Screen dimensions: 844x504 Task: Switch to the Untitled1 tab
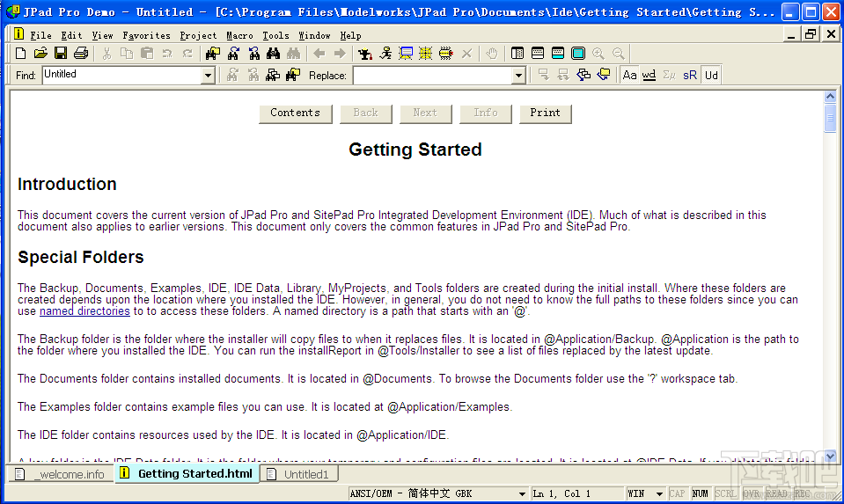[299, 474]
